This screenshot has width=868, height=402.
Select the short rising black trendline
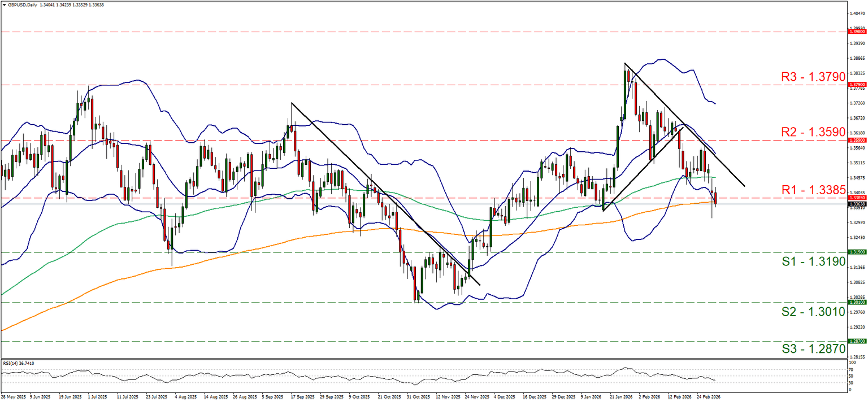click(644, 169)
